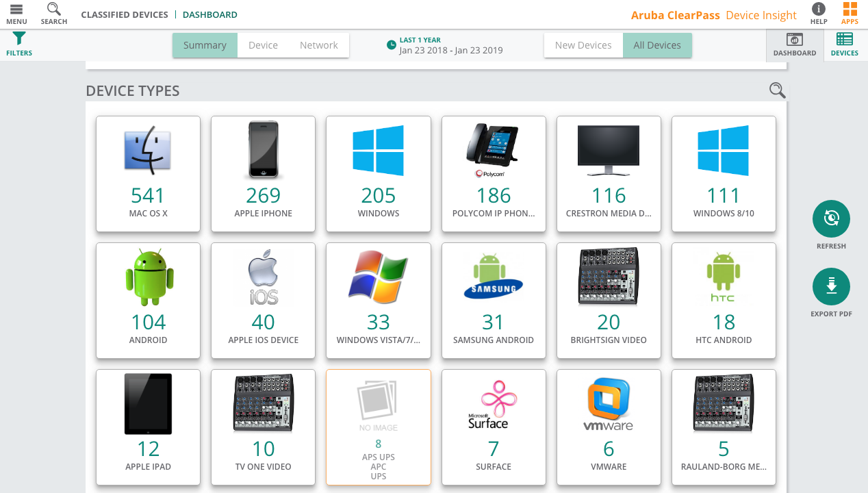The height and width of the screenshot is (493, 868).
Task: Select the Summary tab
Action: click(205, 45)
